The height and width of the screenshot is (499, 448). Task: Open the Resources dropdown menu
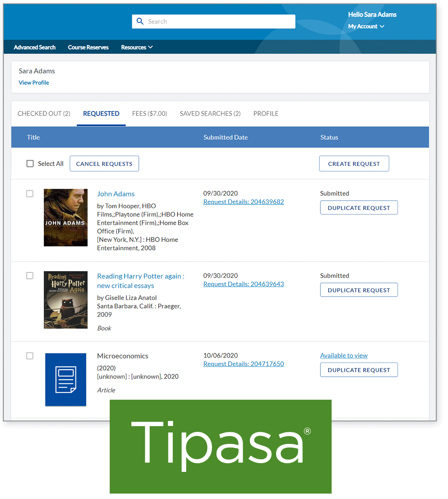pos(137,47)
